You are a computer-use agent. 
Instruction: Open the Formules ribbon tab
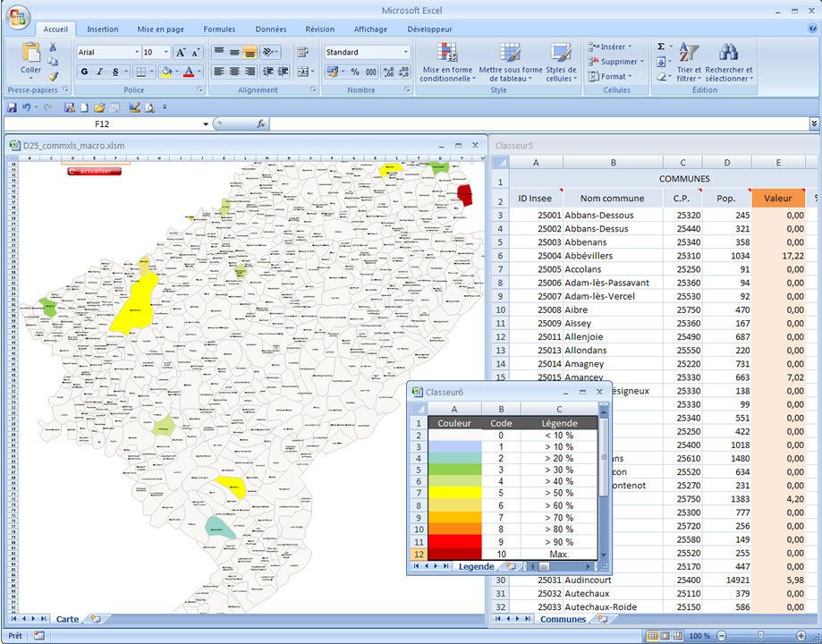pos(219,30)
